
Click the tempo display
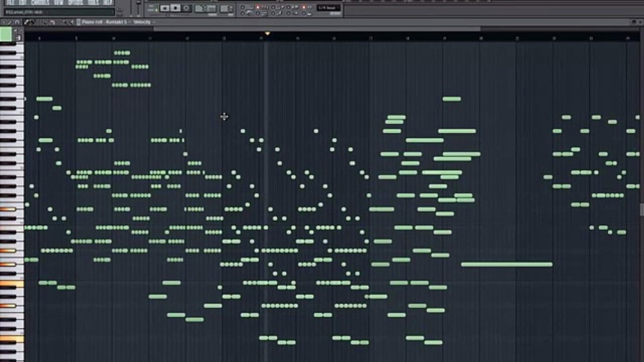(205, 8)
